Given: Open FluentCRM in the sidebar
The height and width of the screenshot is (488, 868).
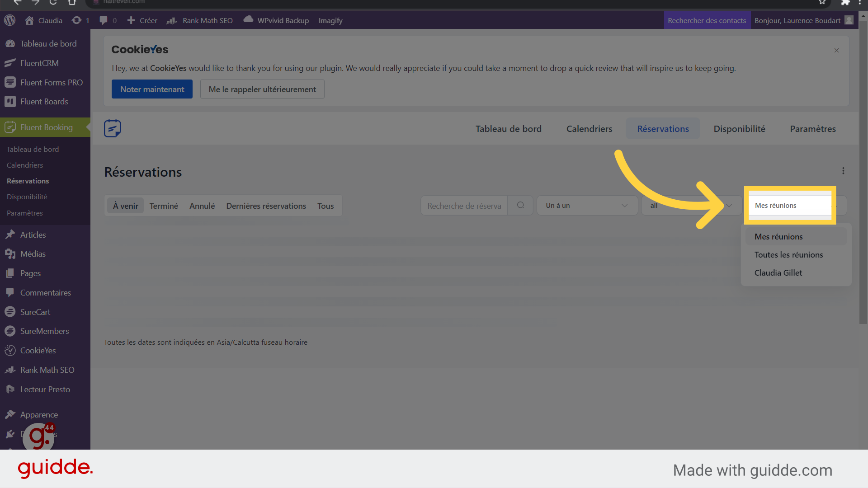Looking at the screenshot, I should [45, 63].
